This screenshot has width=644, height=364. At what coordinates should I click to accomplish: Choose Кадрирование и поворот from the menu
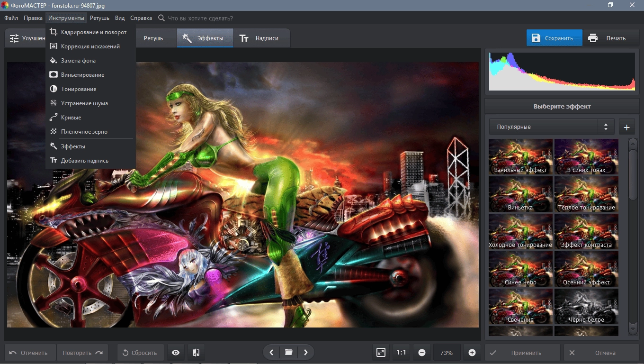(x=90, y=32)
